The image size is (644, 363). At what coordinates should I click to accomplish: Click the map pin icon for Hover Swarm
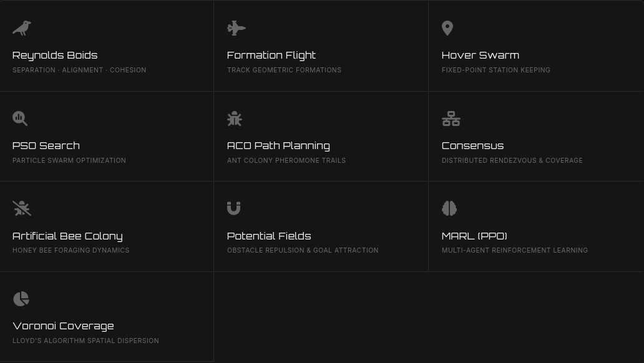click(x=447, y=28)
